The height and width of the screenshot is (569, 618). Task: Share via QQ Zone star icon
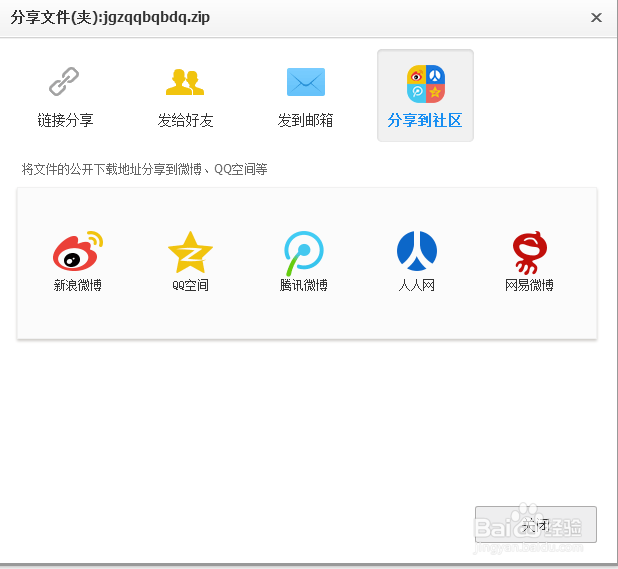tap(190, 252)
